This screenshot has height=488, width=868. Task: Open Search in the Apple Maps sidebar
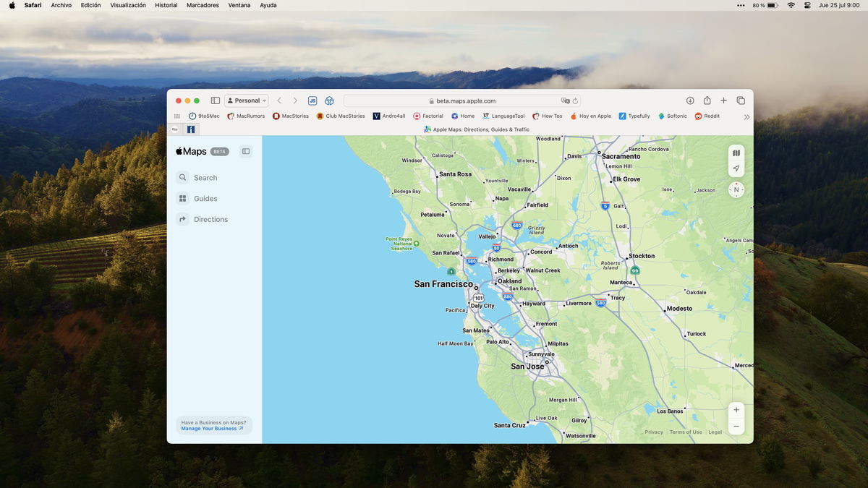(205, 177)
